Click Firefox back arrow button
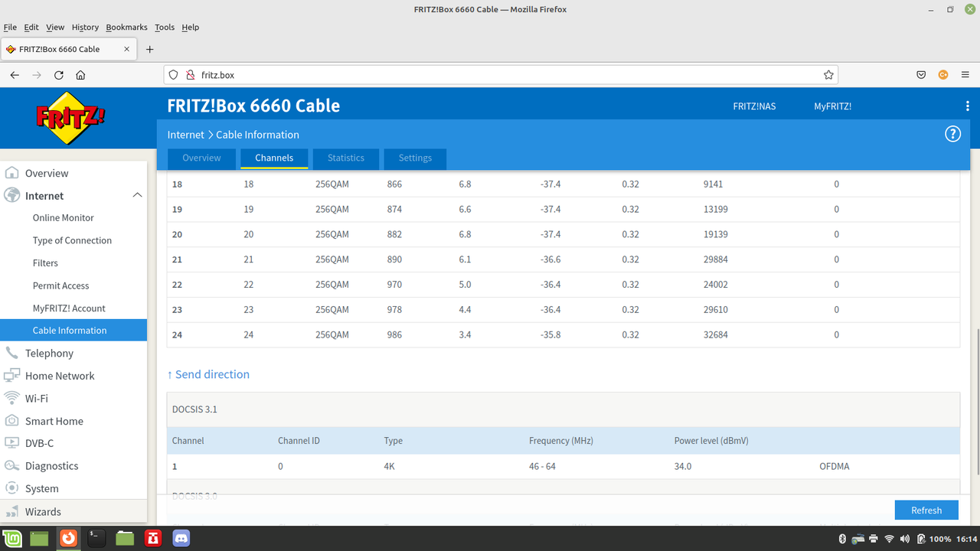 pyautogui.click(x=15, y=75)
